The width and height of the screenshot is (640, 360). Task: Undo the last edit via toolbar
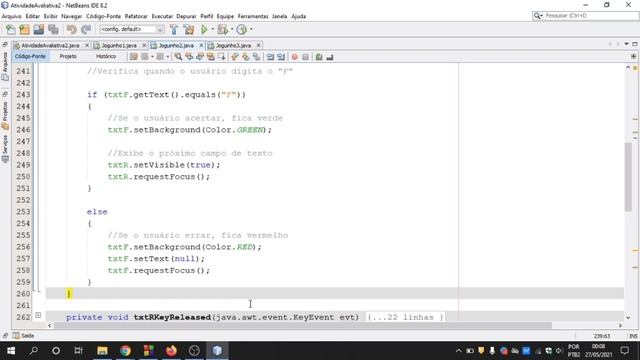click(71, 29)
